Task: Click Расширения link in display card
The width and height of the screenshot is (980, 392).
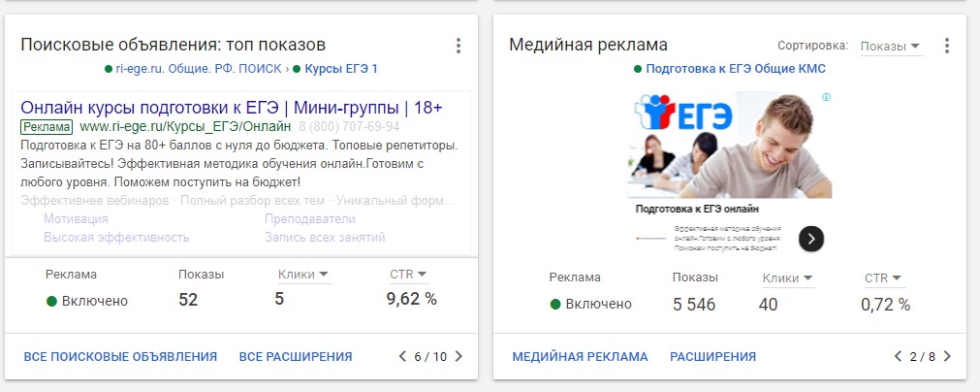Action: (x=712, y=356)
